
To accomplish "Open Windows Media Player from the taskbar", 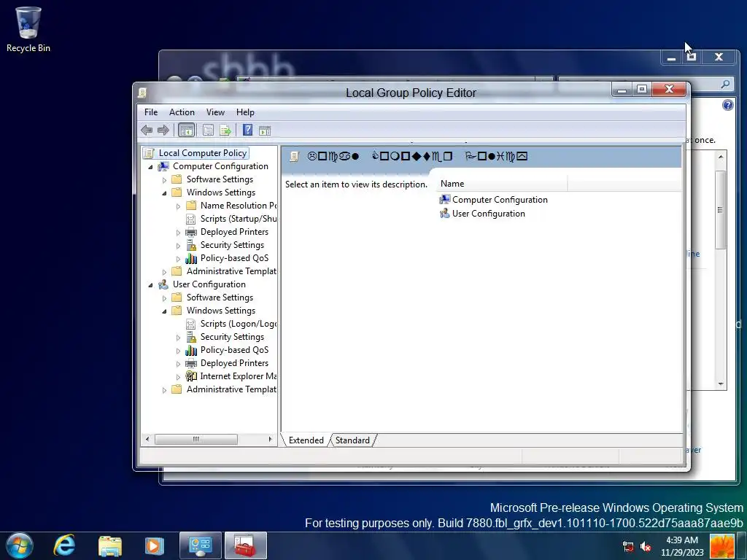I will pyautogui.click(x=154, y=545).
